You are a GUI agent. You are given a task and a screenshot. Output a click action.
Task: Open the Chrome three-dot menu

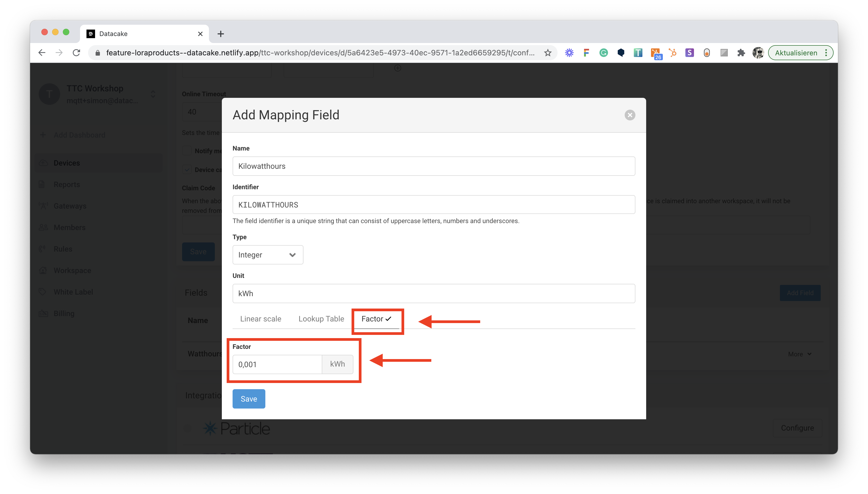point(826,53)
